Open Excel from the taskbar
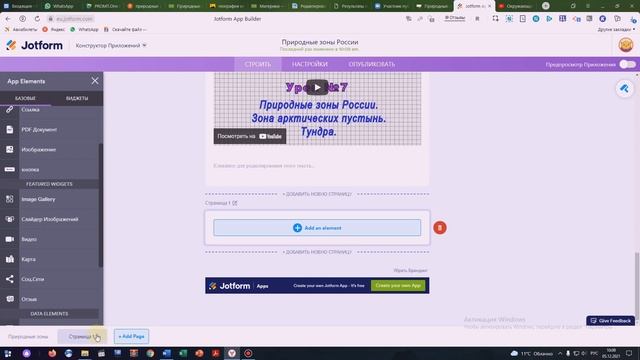640x360 pixels. pos(183,353)
